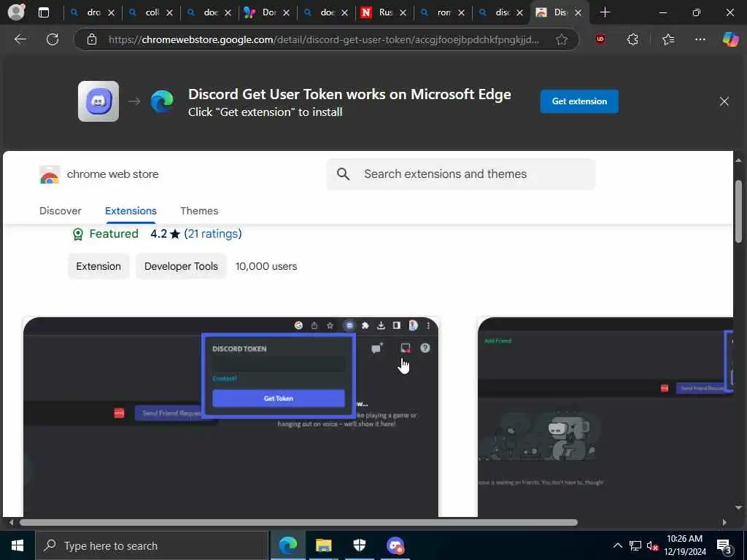The image size is (747, 560).
Task: Open Windows Start menu
Action: (x=18, y=545)
